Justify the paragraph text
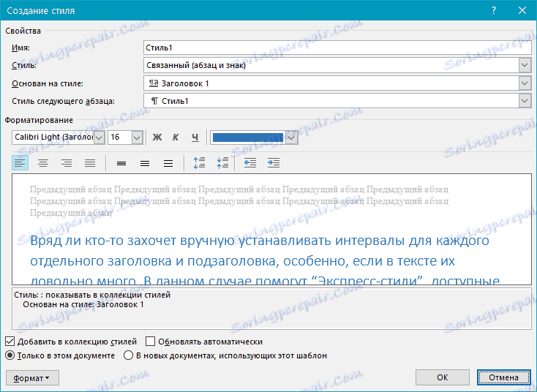Screen dimensions: 537x392 point(90,163)
